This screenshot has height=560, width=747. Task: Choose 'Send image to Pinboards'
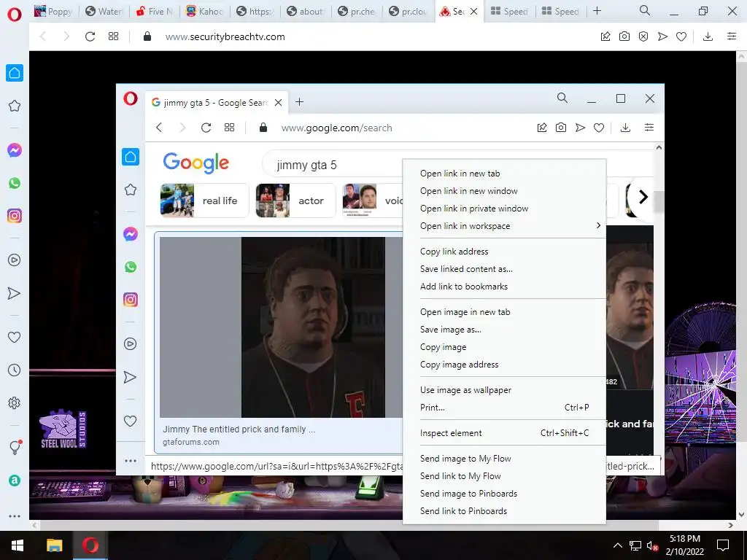(x=504, y=494)
